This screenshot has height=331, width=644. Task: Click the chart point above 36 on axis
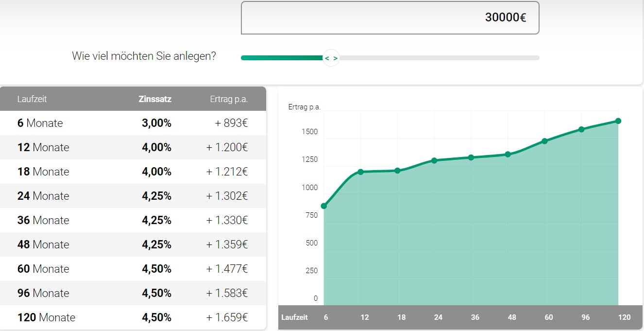tap(471, 157)
